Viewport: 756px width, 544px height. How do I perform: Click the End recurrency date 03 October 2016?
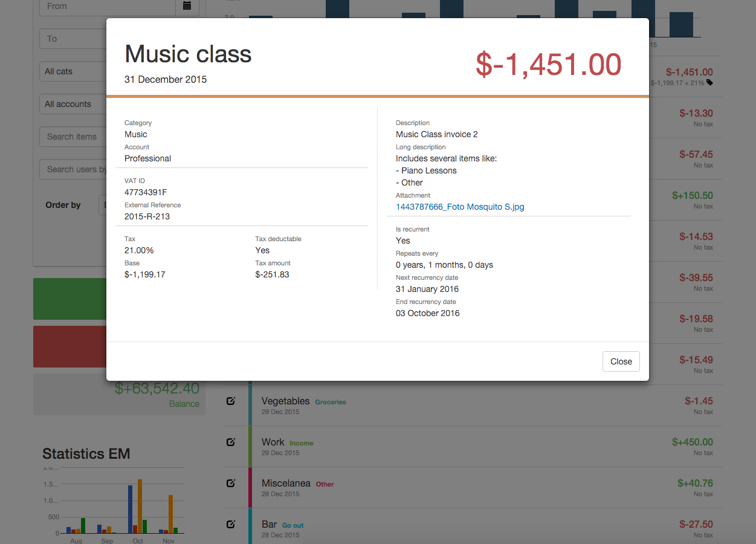(428, 313)
